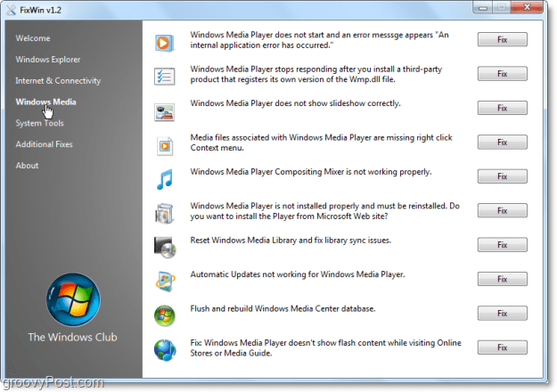Click the FixWin title bar app icon
Screen dimensions: 557x392
[x=12, y=10]
